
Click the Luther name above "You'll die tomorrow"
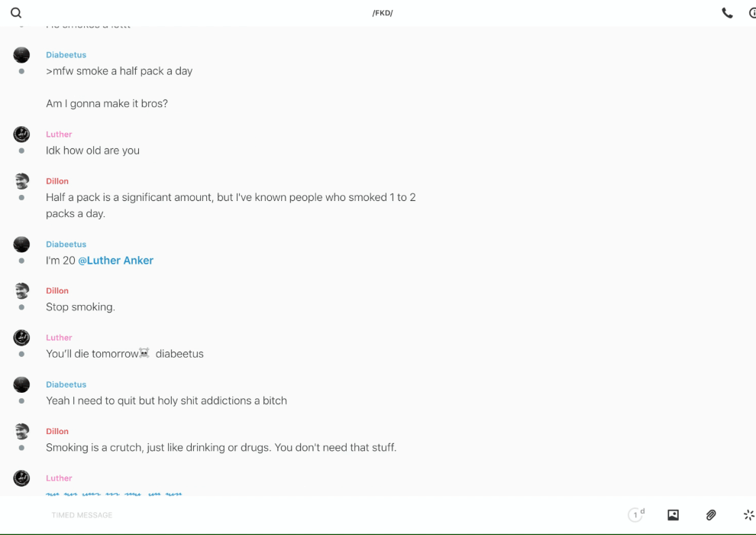(59, 338)
